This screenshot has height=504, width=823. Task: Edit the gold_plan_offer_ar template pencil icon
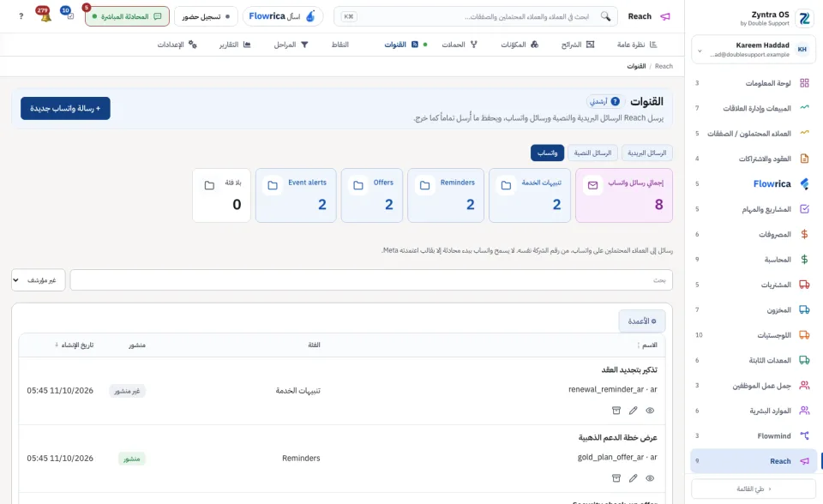click(633, 478)
